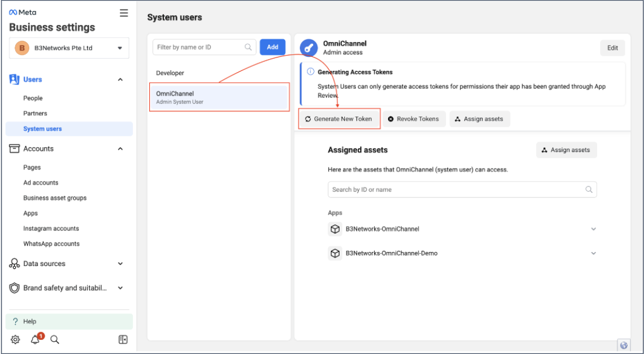This screenshot has width=644, height=354.
Task: Select the OmniChannel Admin System User row
Action: coord(219,97)
